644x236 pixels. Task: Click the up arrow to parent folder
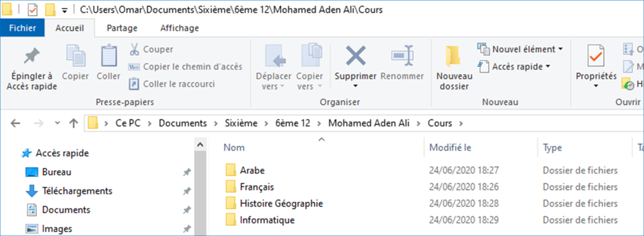tap(74, 123)
